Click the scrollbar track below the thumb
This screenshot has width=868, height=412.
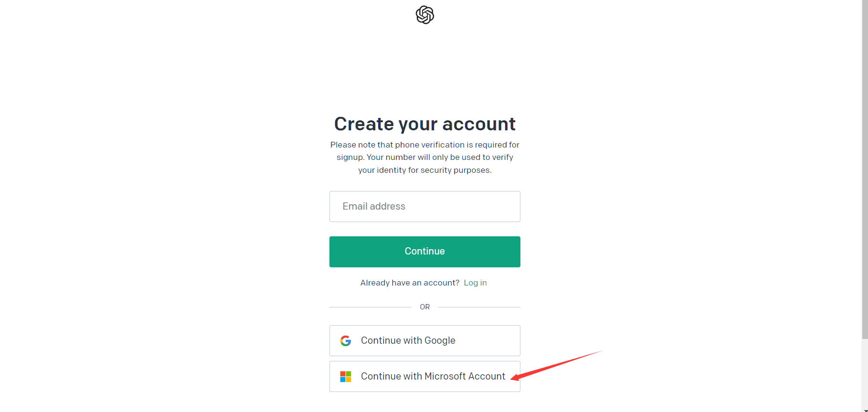pyautogui.click(x=865, y=372)
